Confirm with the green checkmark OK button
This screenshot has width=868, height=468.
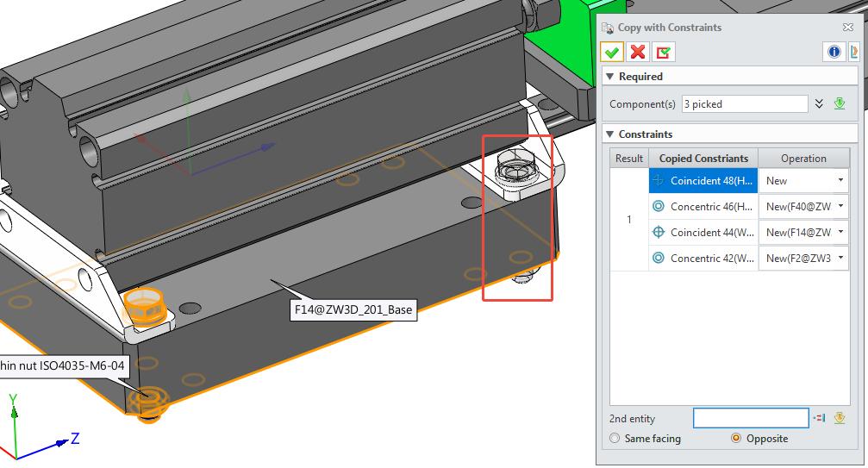(x=612, y=53)
